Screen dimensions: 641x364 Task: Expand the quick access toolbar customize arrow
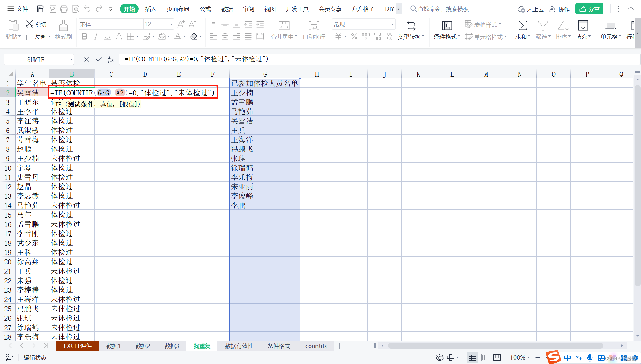pyautogui.click(x=110, y=9)
